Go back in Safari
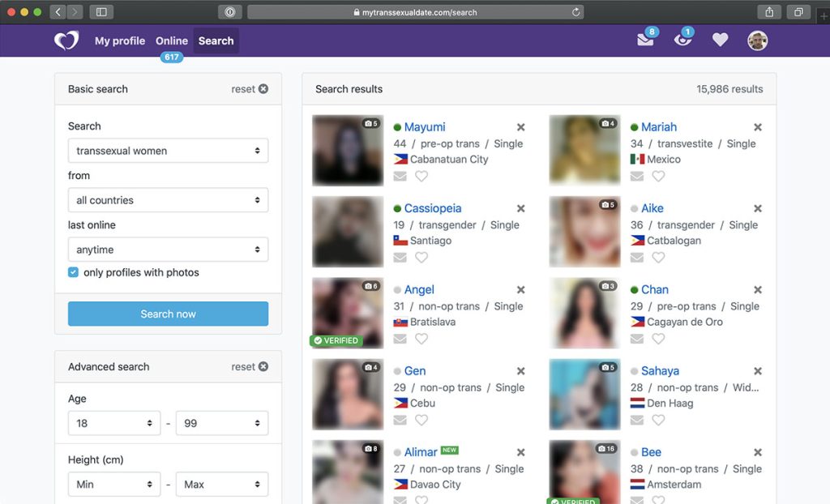Image resolution: width=830 pixels, height=504 pixels. coord(58,11)
